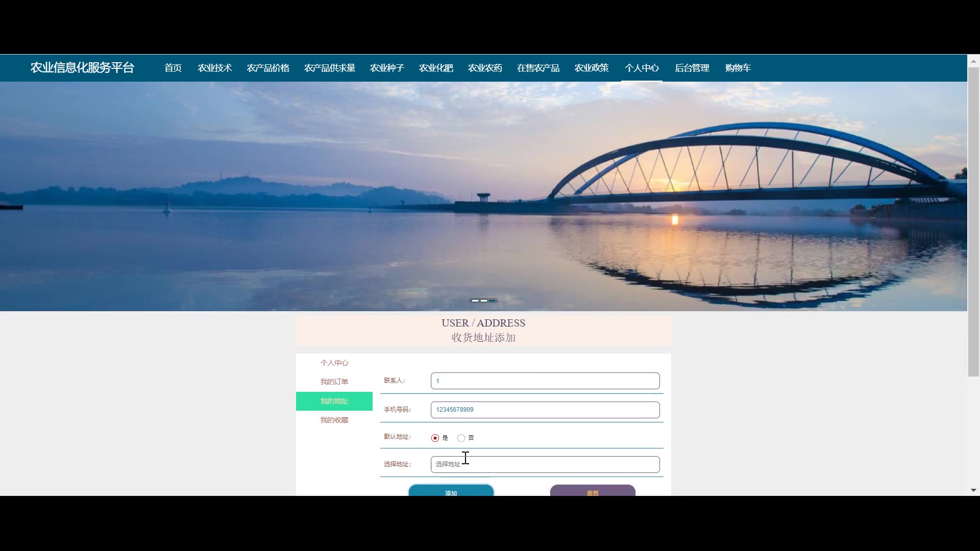
Task: Click the 联系人 contact name field
Action: pyautogui.click(x=545, y=381)
